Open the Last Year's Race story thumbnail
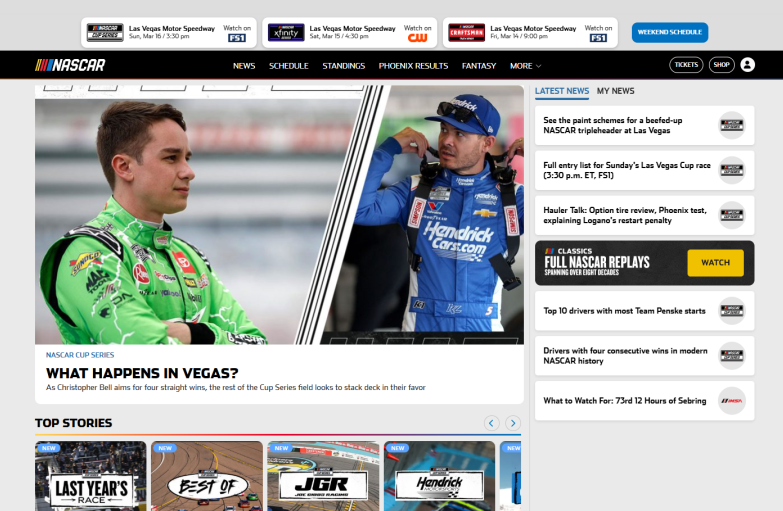This screenshot has height=511, width=783. [90, 476]
